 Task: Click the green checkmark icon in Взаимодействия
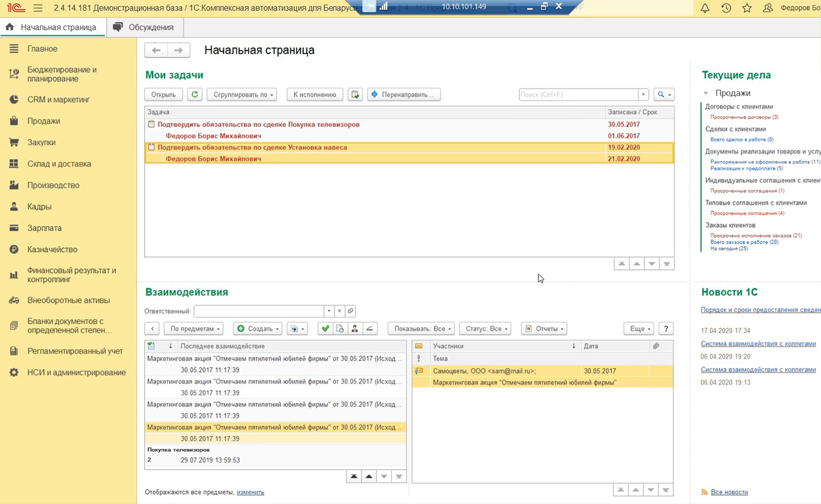pos(324,329)
